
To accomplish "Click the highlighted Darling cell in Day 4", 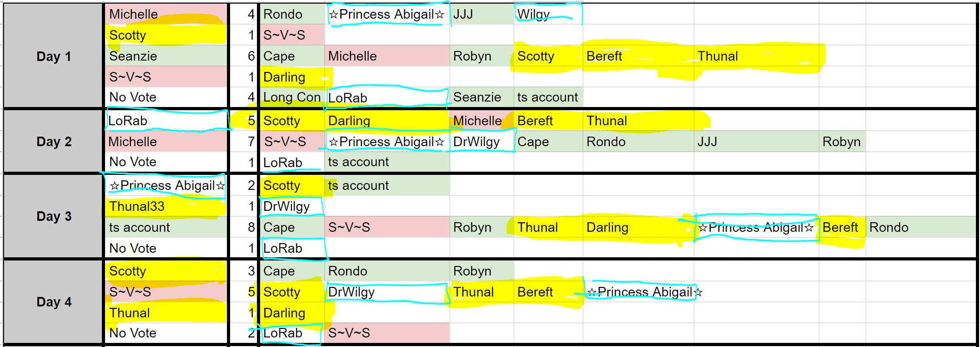I will [292, 313].
